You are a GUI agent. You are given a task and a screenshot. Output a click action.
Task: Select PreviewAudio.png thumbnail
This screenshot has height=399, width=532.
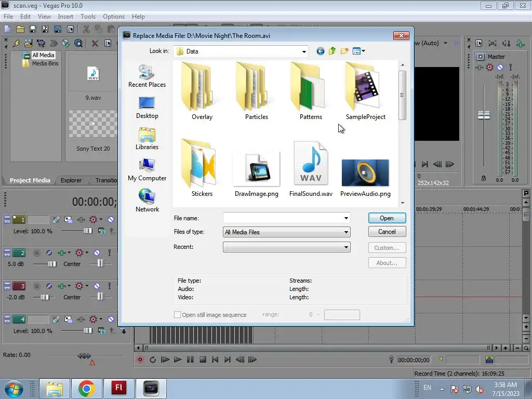click(x=365, y=173)
